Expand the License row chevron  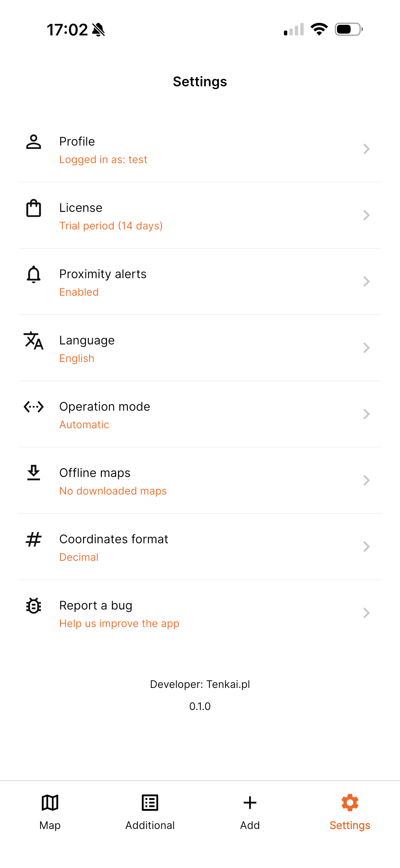pos(366,215)
